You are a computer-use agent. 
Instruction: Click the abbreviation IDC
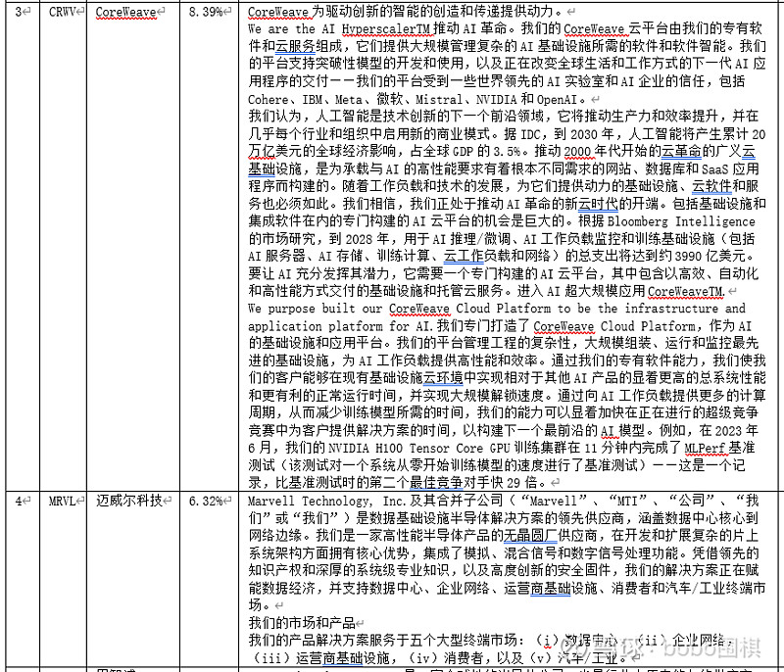tap(530, 134)
